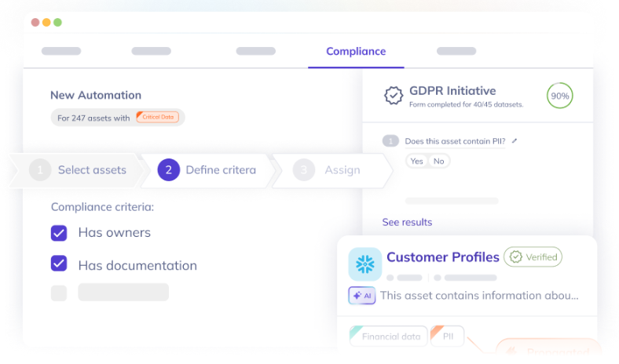
Task: Click the step 2 number circle
Action: tap(169, 170)
